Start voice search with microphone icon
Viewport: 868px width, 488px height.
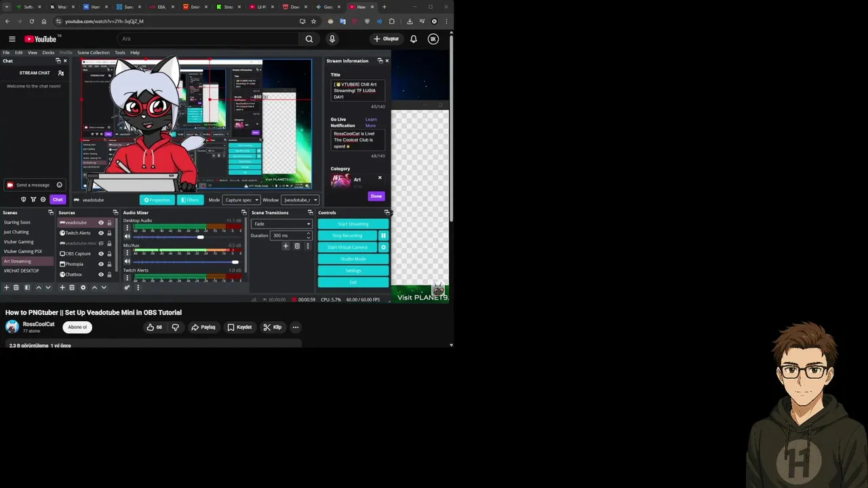coord(332,39)
